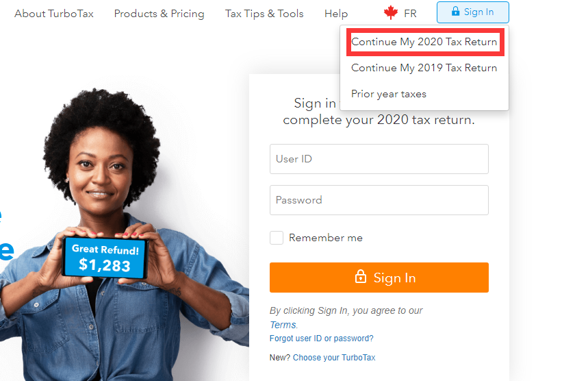Switch language to FR

(410, 14)
